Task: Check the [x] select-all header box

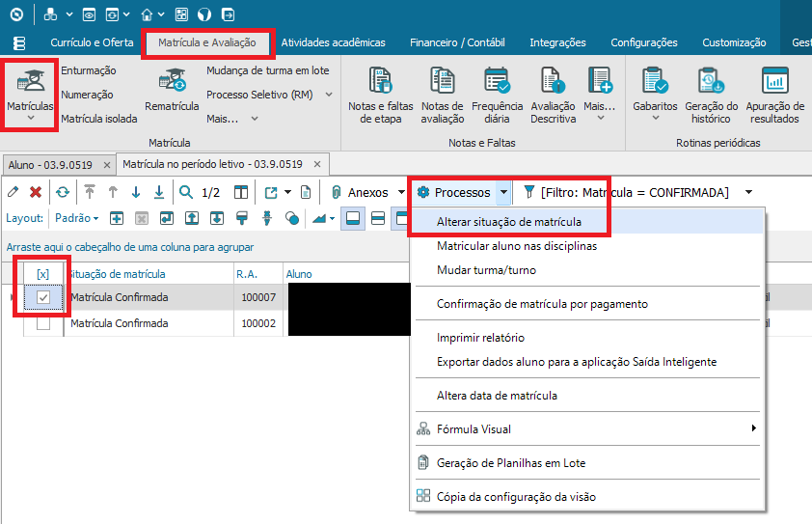Action: tap(43, 274)
